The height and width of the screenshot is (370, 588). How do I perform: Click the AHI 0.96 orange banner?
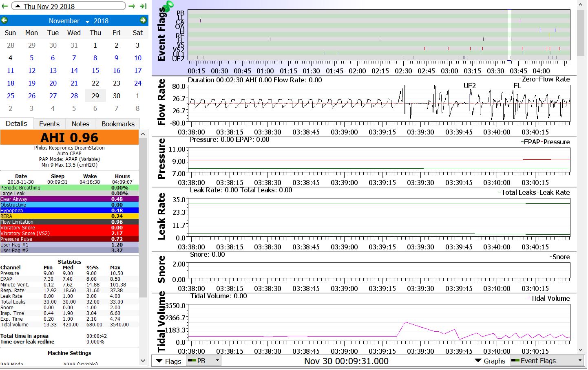69,137
